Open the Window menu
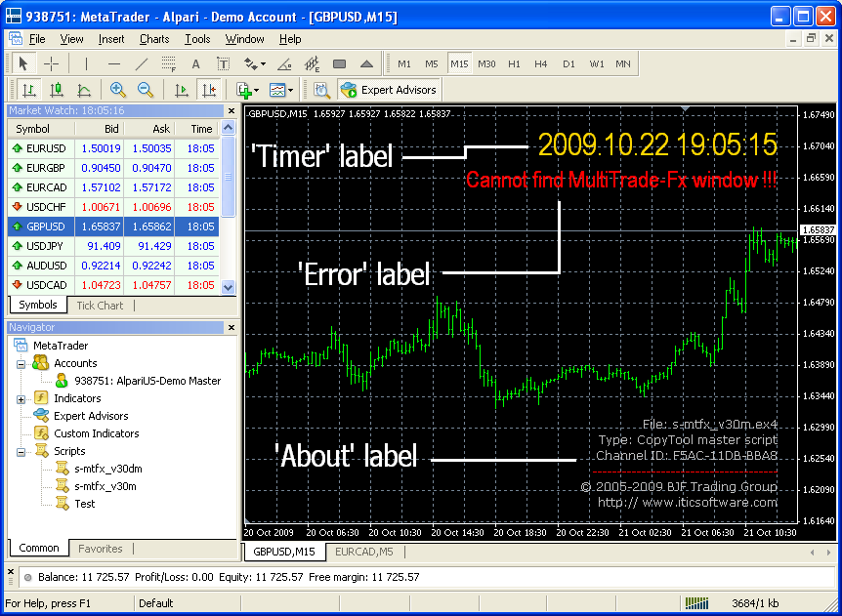 click(244, 39)
